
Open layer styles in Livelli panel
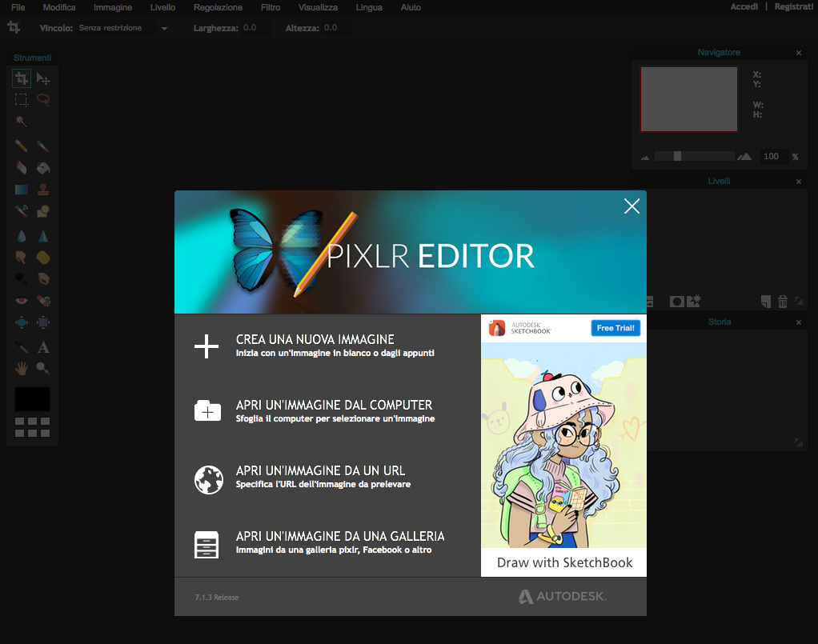click(694, 302)
